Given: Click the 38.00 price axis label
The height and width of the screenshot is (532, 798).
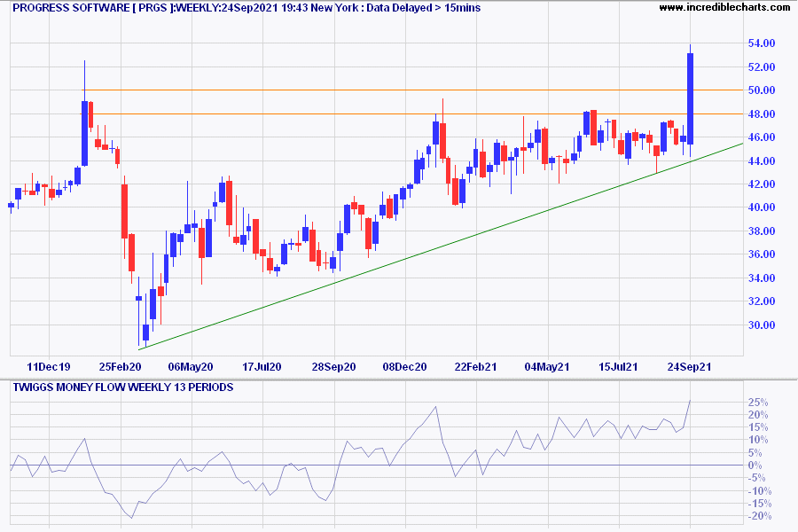Looking at the screenshot, I should pyautogui.click(x=762, y=231).
